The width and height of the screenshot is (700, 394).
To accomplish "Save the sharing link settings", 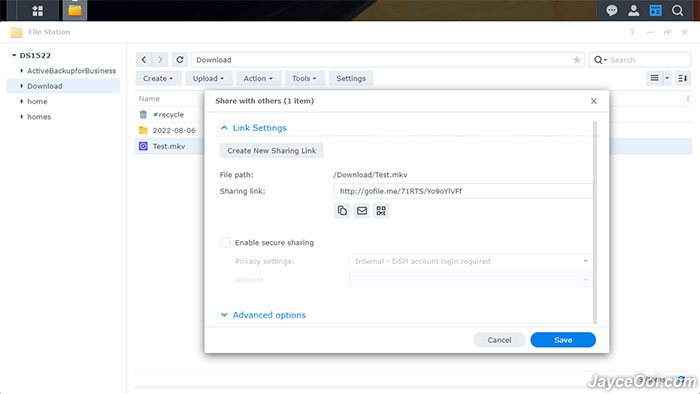I will [x=563, y=340].
